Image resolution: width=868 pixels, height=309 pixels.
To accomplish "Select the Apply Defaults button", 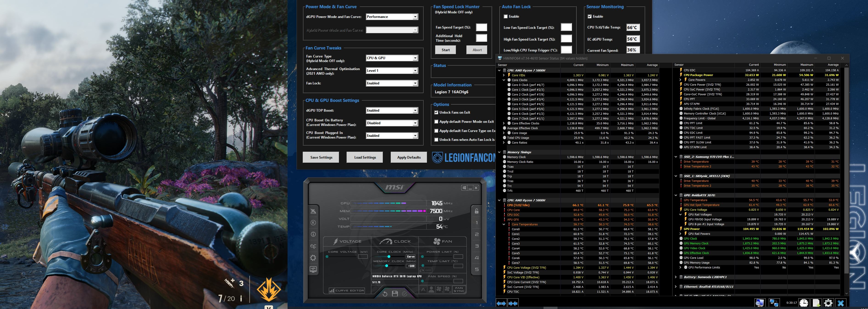I will [x=408, y=157].
